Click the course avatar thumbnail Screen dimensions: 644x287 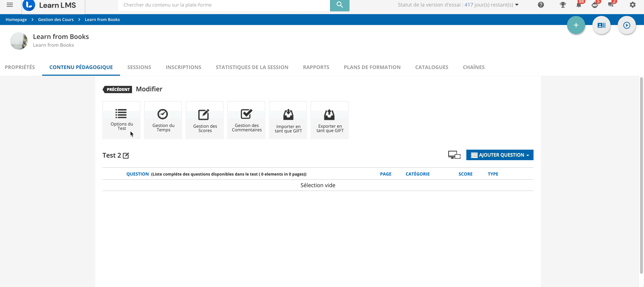click(x=19, y=41)
